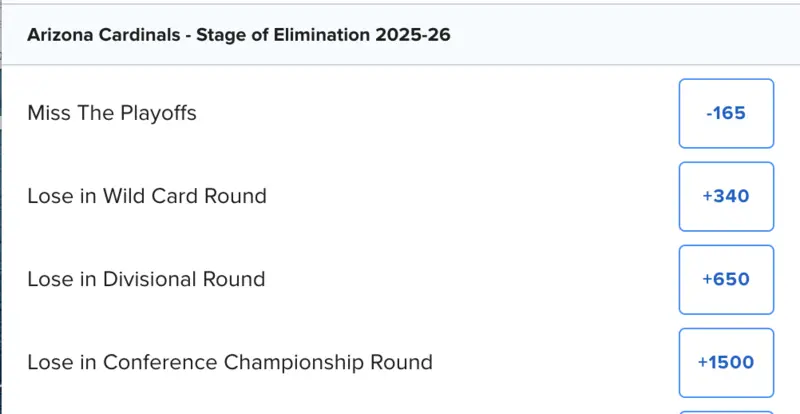Click the word 'Divisional' in third row

150,279
